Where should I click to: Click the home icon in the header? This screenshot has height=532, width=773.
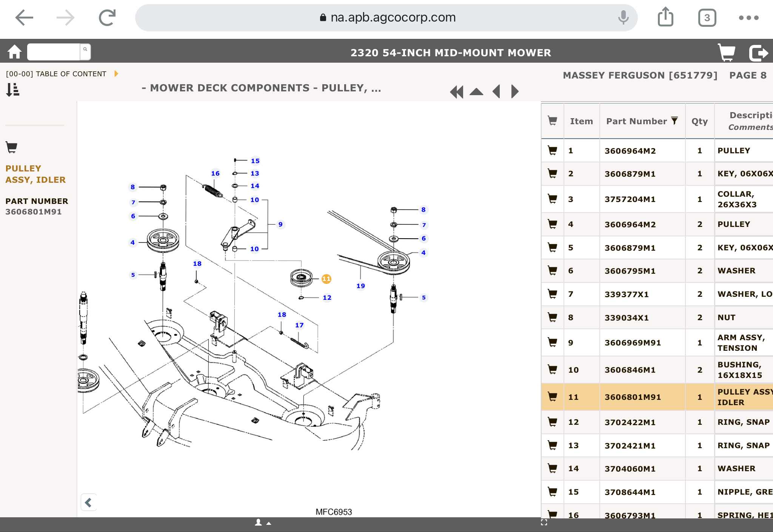(x=14, y=52)
